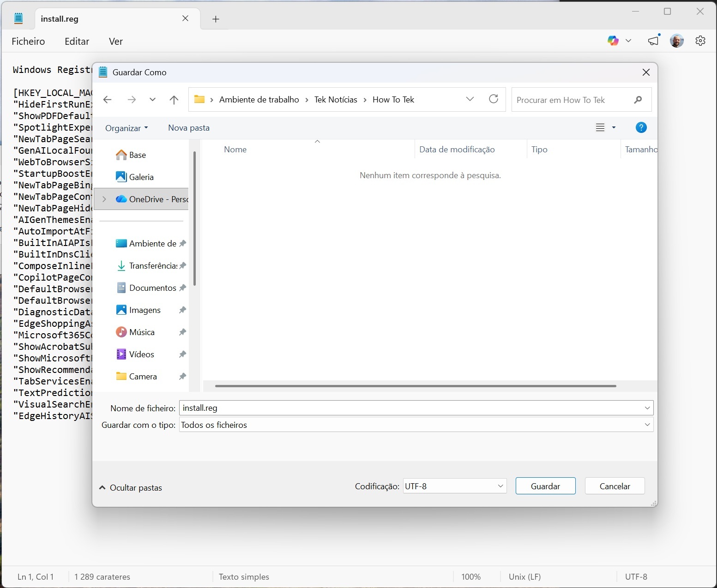This screenshot has height=588, width=717.
Task: Open the user account profile picture
Action: pos(676,41)
